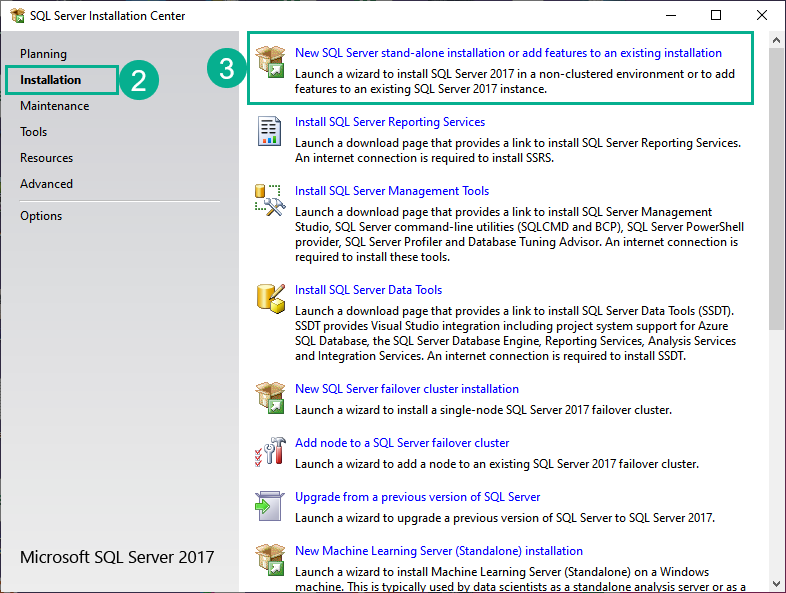
Task: Click the SSDT Visual Studio integration description
Action: coord(515,333)
